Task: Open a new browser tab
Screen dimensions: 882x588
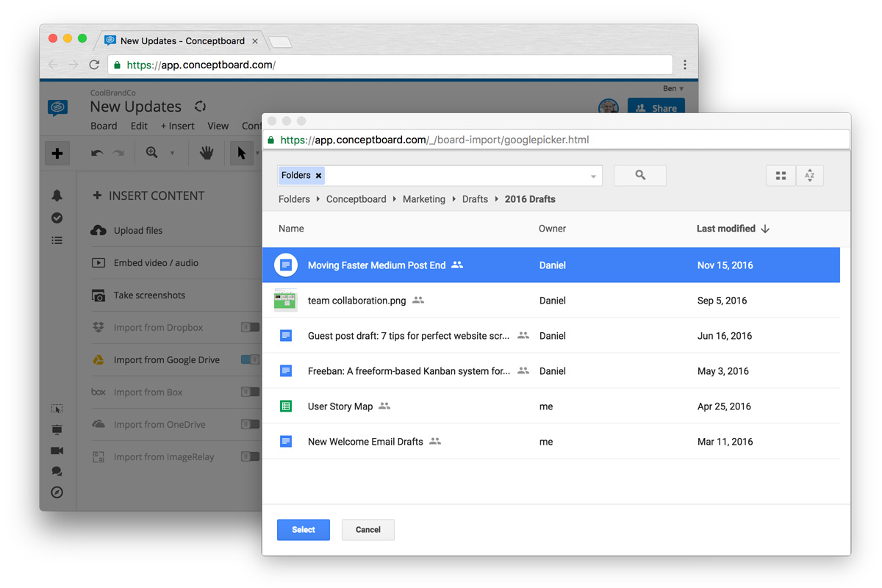Action: pyautogui.click(x=280, y=42)
